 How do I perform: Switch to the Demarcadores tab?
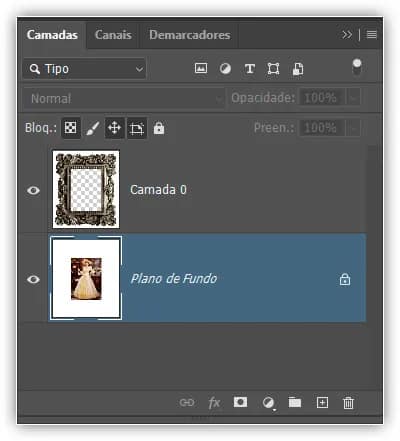point(190,35)
